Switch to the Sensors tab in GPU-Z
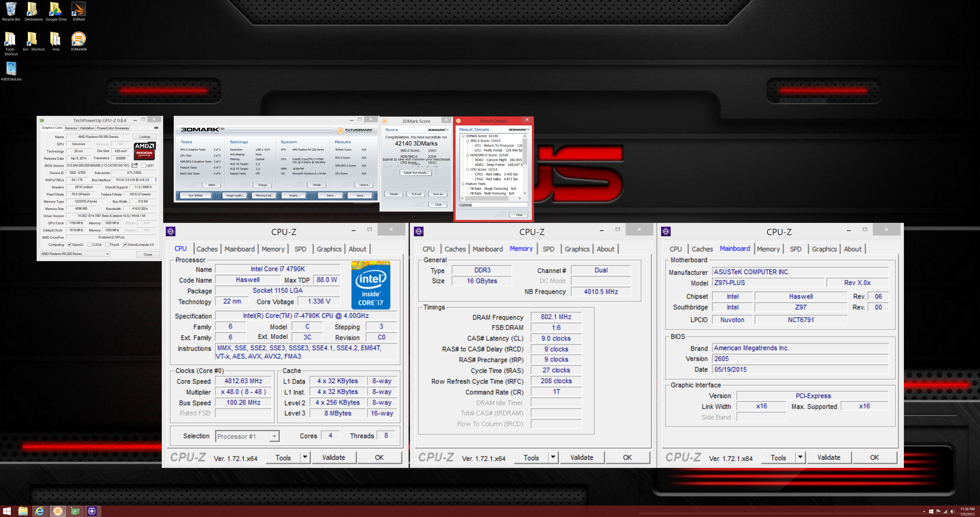 [71, 128]
